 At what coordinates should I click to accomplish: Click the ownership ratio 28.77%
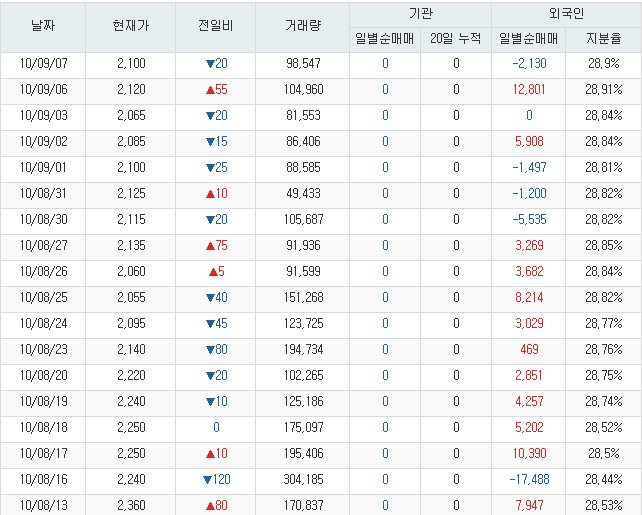[604, 323]
